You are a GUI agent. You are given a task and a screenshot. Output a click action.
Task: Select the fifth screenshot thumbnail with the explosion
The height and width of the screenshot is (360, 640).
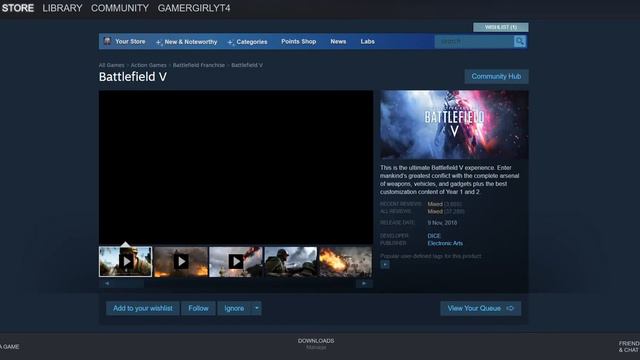[345, 262]
